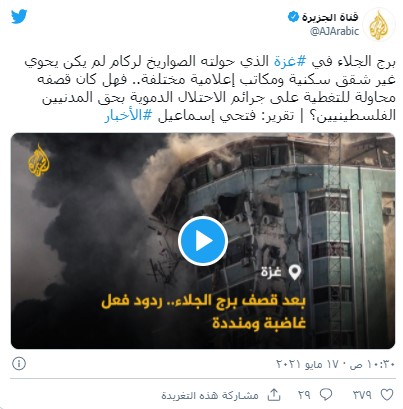Image resolution: width=403 pixels, height=409 pixels.
Task: Open the Al Jazeera profile avatar
Action: click(x=379, y=25)
